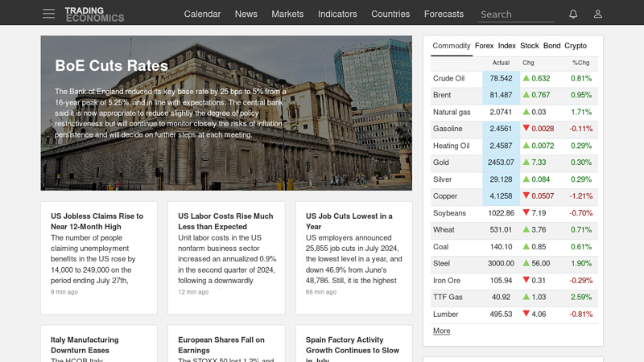644x362 pixels.
Task: Open the Heating Oil commodity link
Action: pos(451,146)
